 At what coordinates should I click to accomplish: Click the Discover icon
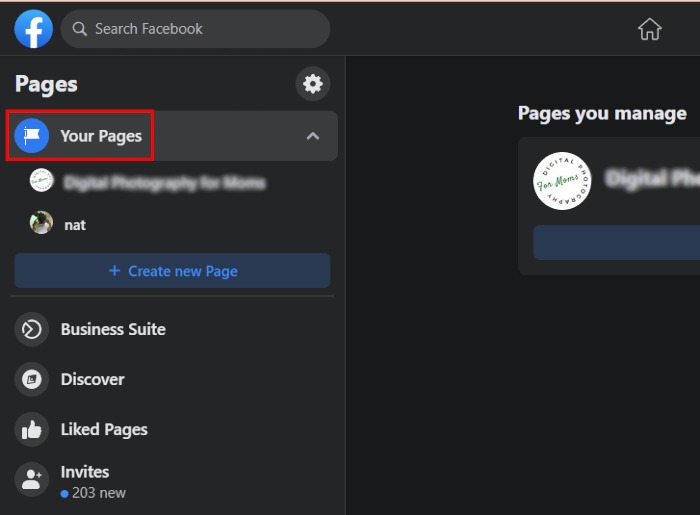(x=32, y=380)
